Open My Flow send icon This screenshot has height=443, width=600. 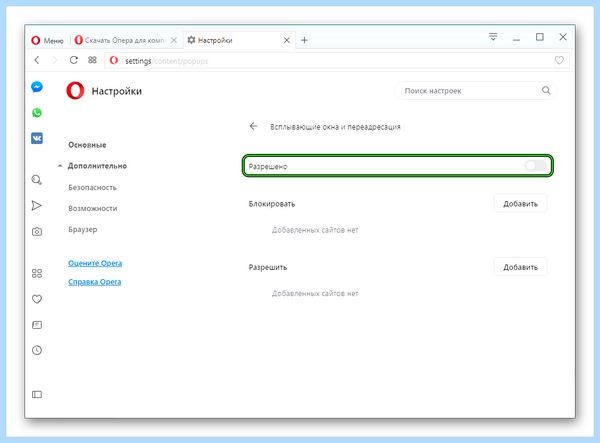(36, 205)
